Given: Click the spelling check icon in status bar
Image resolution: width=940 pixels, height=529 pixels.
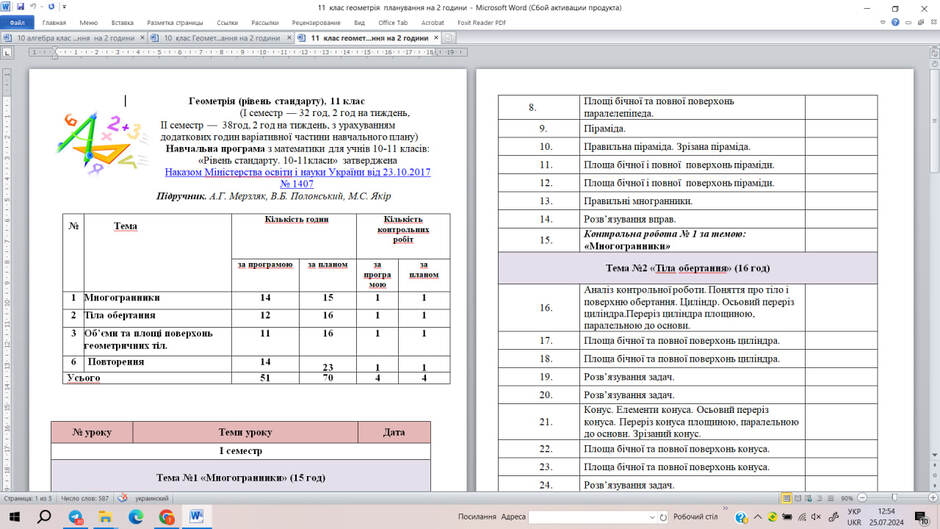Looking at the screenshot, I should tap(123, 498).
